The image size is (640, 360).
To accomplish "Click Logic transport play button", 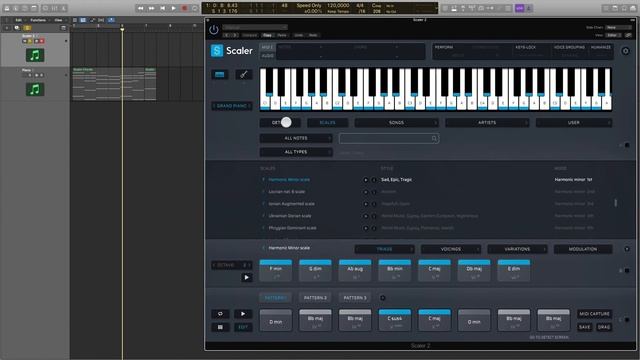I will coord(173,8).
